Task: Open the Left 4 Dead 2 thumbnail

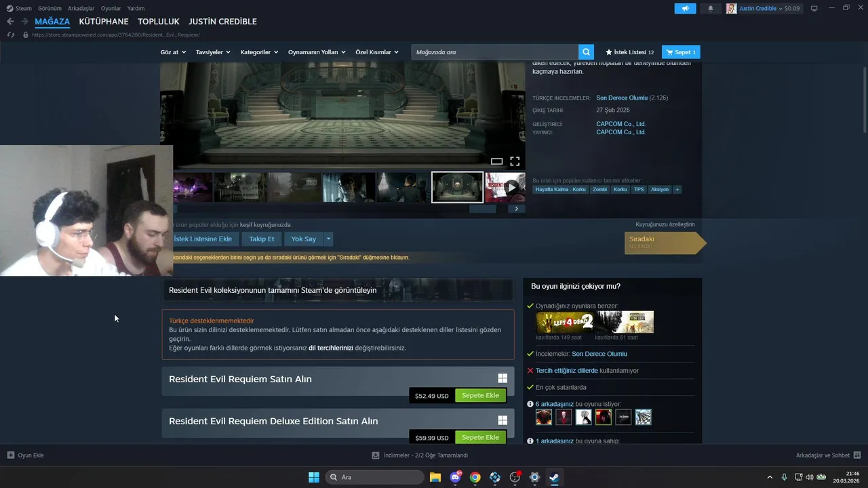Action: pyautogui.click(x=564, y=322)
